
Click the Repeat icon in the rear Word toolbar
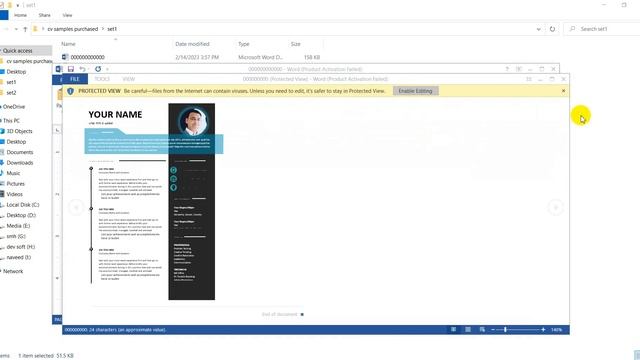(98, 69)
